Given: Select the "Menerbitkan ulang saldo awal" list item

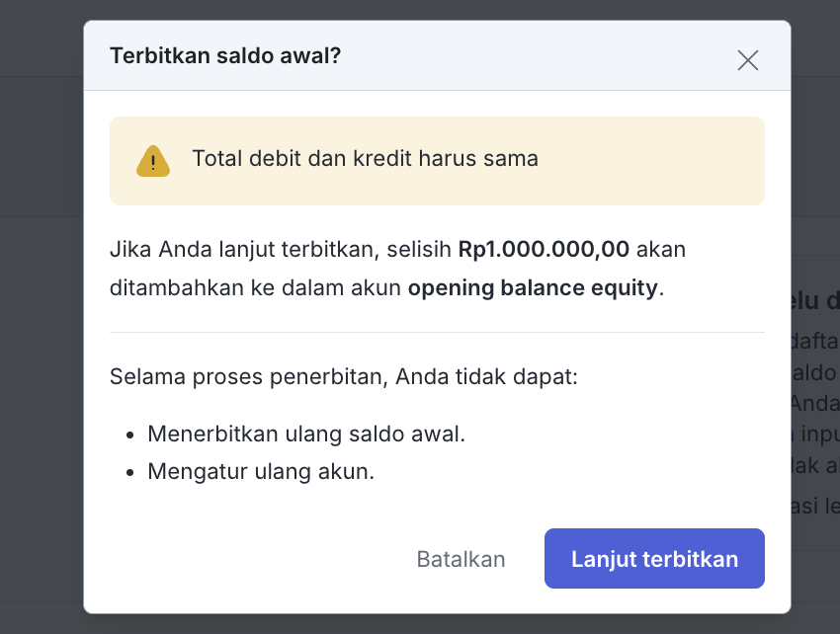Looking at the screenshot, I should coord(306,434).
